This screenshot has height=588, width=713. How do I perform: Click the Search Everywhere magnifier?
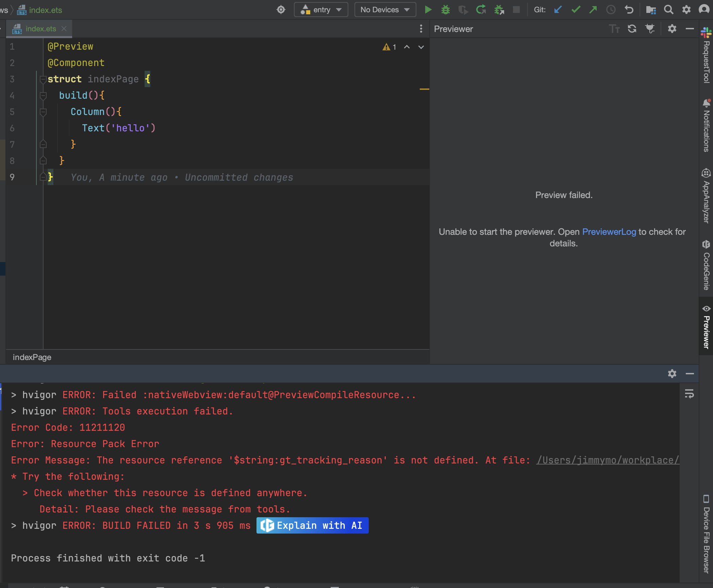coord(668,10)
